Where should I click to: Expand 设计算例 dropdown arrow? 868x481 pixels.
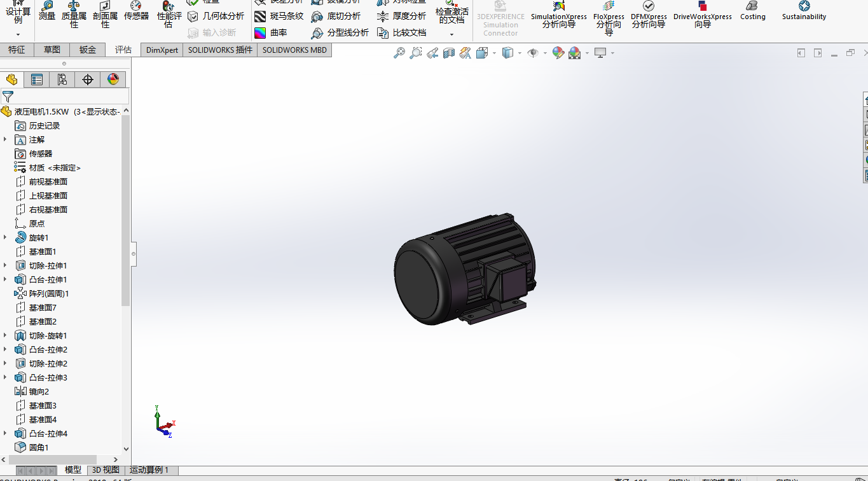[18, 34]
